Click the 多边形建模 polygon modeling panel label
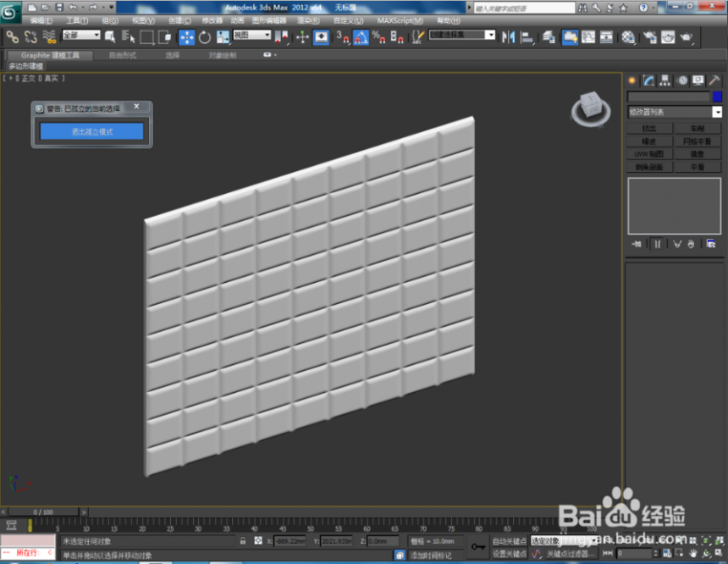 click(x=26, y=66)
